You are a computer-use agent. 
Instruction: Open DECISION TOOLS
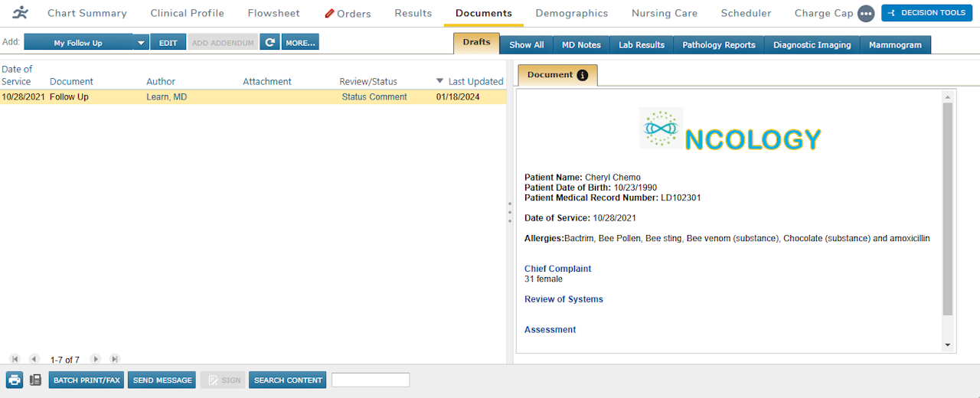point(927,13)
